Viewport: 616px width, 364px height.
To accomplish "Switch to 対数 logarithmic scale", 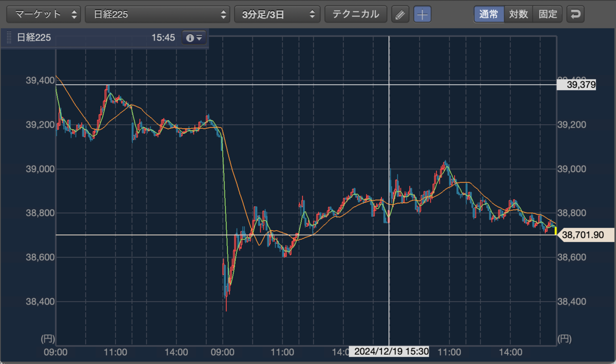I will click(518, 14).
